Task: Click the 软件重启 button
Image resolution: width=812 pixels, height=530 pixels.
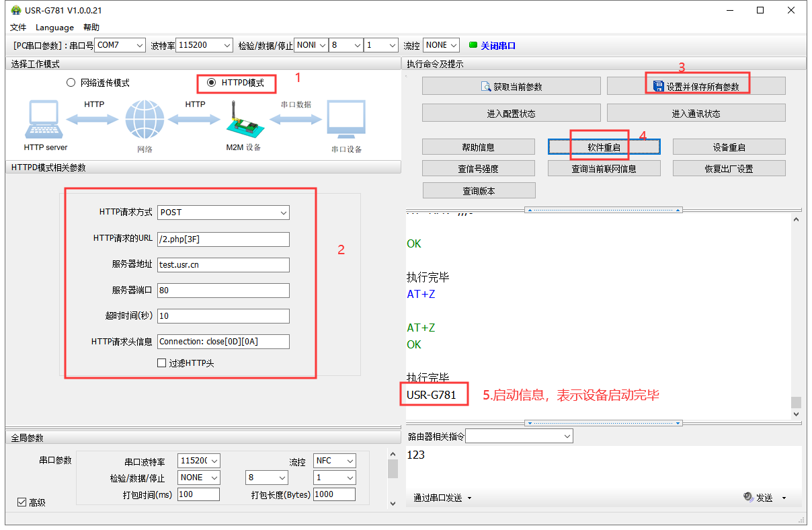Action: (604, 147)
